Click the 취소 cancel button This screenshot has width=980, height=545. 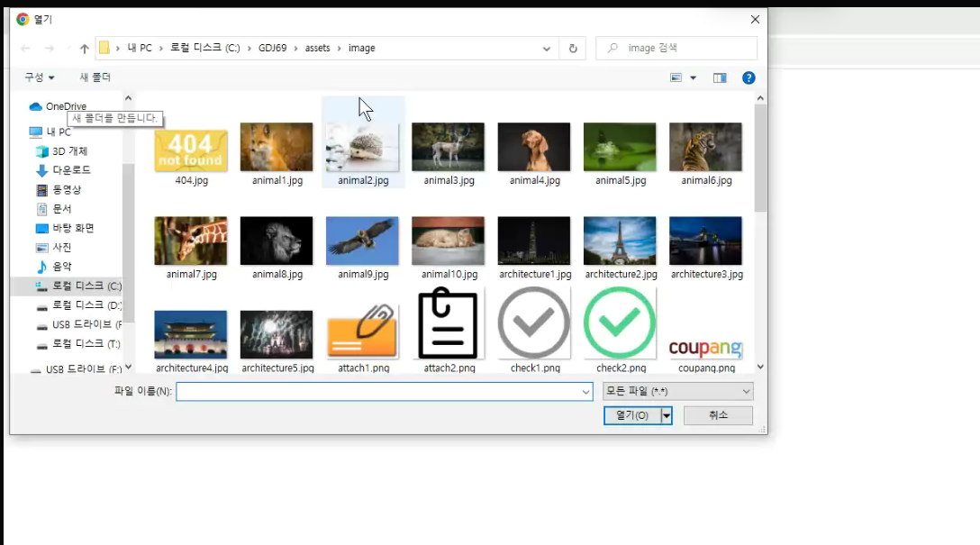pos(718,415)
